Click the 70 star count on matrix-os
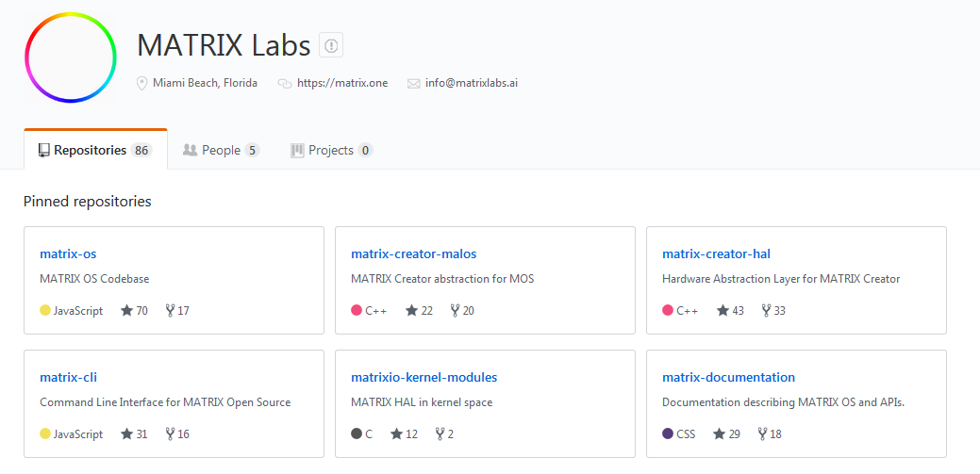The image size is (980, 474). [x=141, y=310]
